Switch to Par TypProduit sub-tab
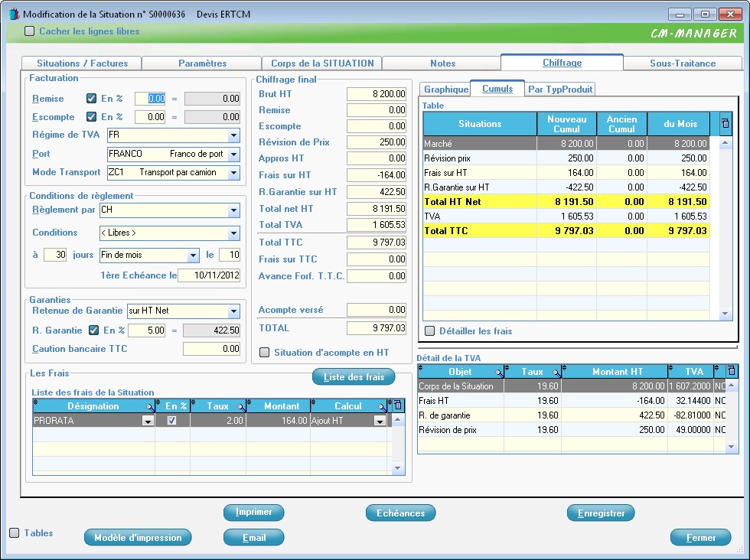Screen dimensions: 750x560 tap(560, 89)
